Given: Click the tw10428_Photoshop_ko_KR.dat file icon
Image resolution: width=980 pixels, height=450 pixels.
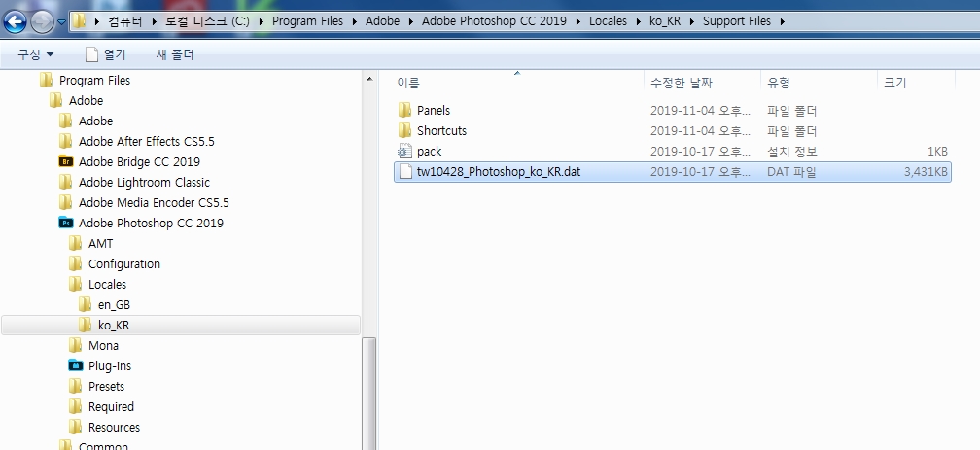Looking at the screenshot, I should click(405, 171).
